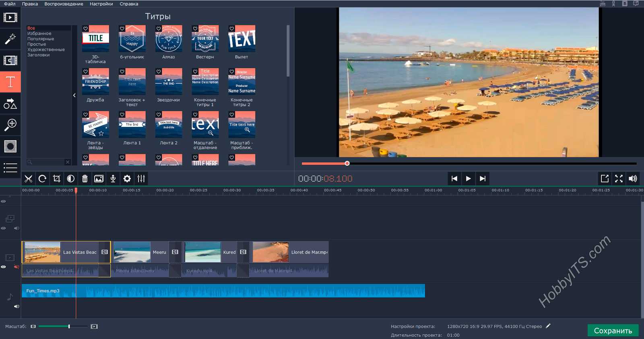Open the Filters magic wand tab

tap(10, 39)
